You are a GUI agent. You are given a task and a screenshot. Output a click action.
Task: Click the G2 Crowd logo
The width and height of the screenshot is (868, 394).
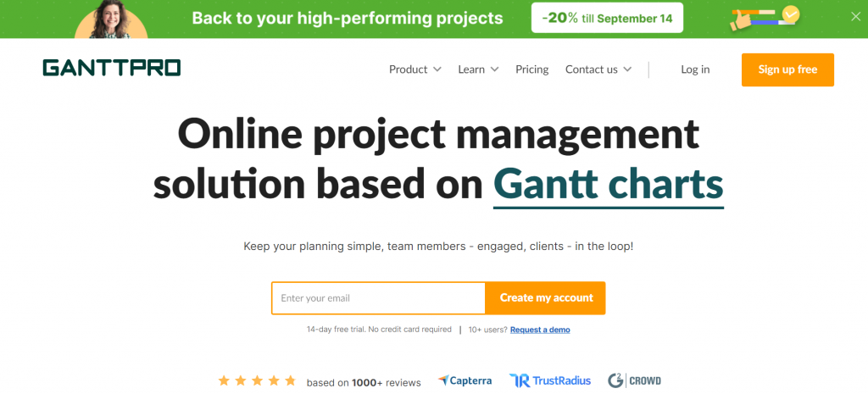(634, 380)
